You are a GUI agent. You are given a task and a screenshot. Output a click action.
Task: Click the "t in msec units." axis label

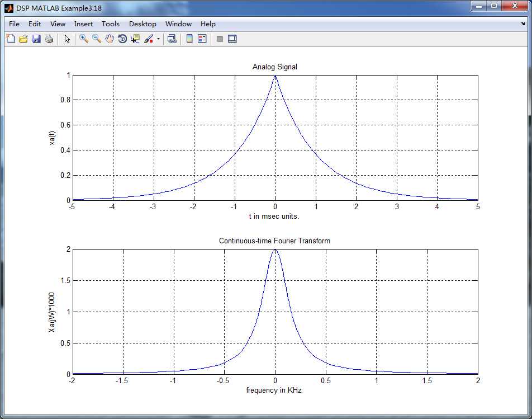[x=274, y=216]
